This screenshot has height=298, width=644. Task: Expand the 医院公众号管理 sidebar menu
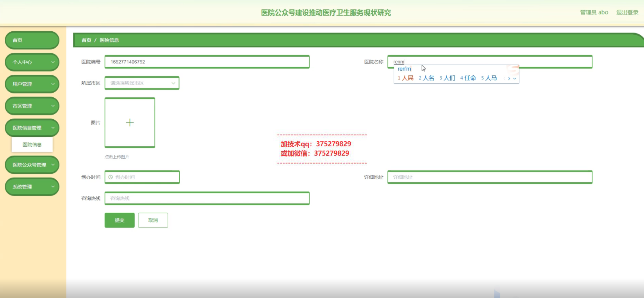click(32, 165)
